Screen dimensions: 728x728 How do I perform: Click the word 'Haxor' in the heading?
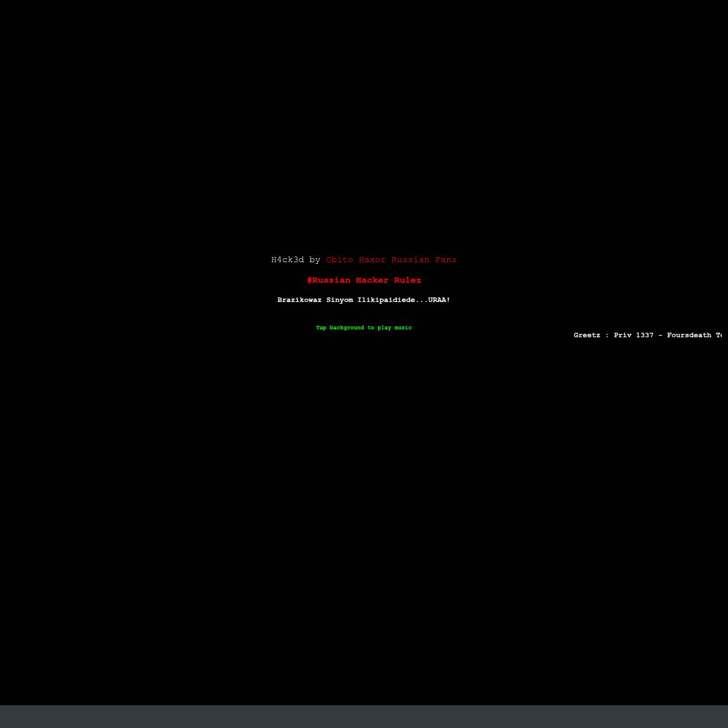[x=372, y=260]
